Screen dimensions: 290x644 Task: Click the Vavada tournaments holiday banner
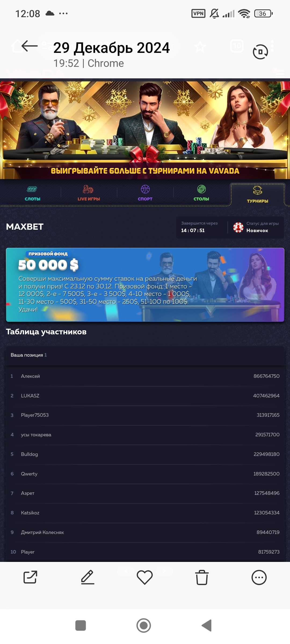pyautogui.click(x=145, y=129)
